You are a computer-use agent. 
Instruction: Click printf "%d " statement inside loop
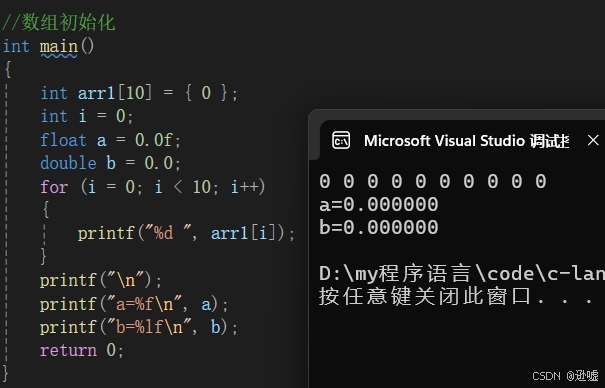pyautogui.click(x=186, y=234)
